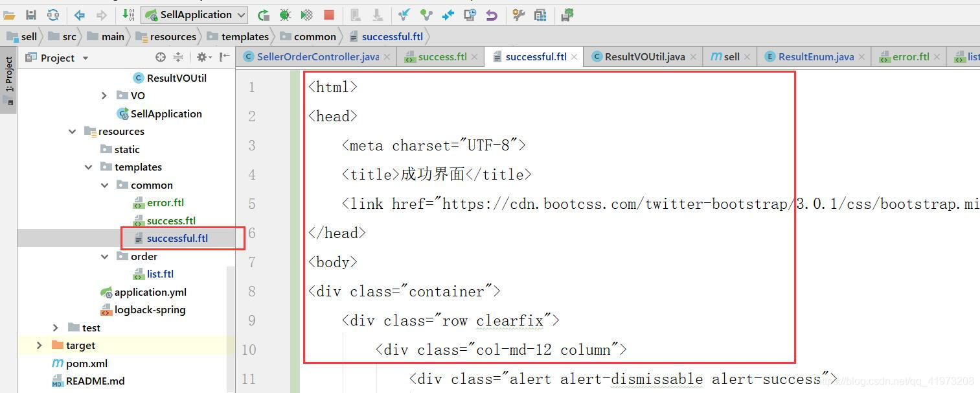This screenshot has height=393, width=980.
Task: Synchronize the project with the refresh icon
Action: click(53, 15)
